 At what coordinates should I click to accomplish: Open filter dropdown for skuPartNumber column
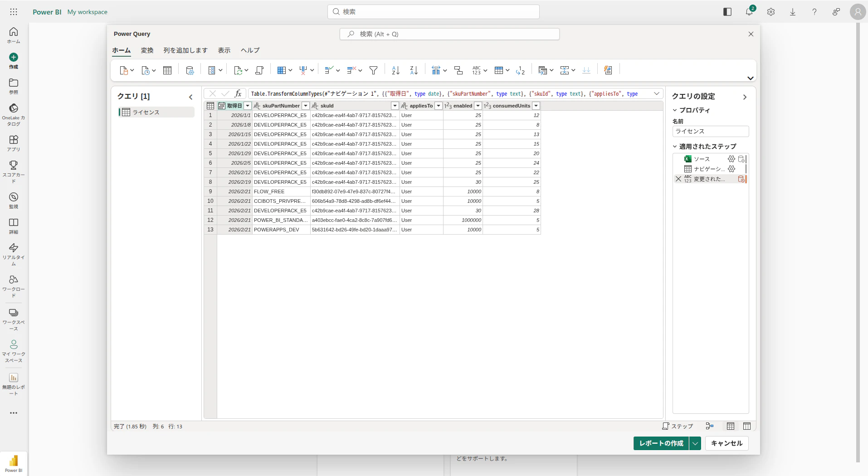[x=306, y=106]
